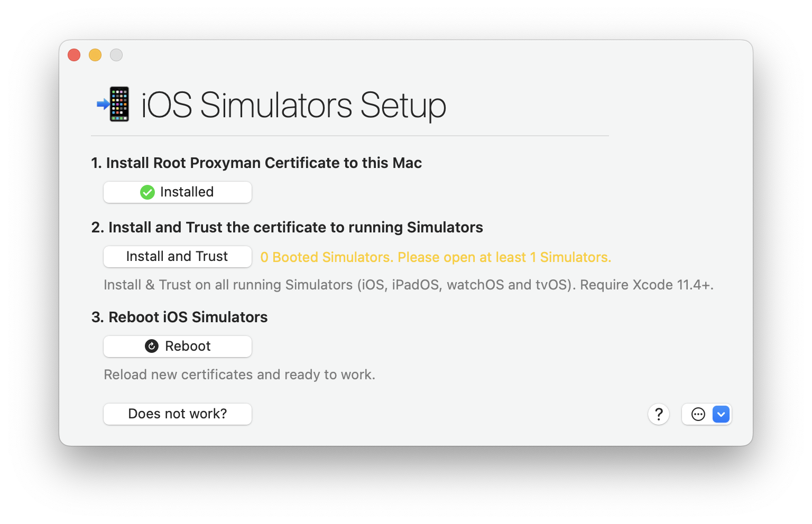812x524 pixels.
Task: Click the ellipsis more-options icon
Action: 698,414
